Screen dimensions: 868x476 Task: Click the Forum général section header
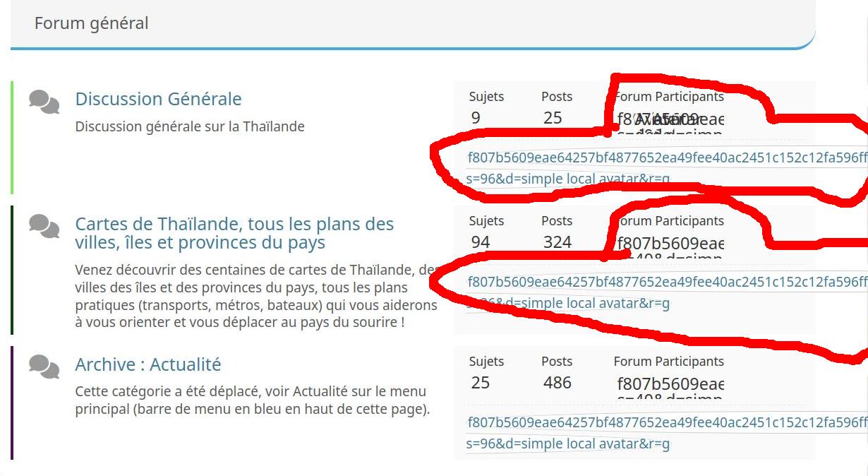tap(92, 23)
